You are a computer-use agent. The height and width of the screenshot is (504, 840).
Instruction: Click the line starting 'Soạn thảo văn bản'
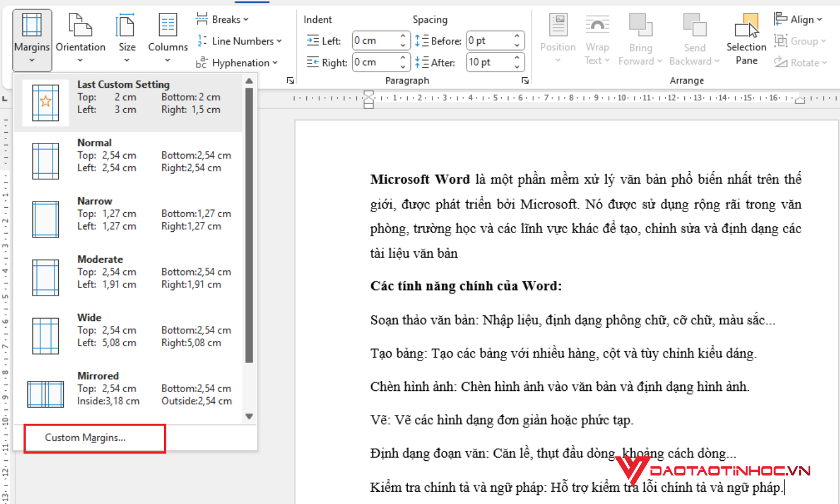(x=573, y=320)
